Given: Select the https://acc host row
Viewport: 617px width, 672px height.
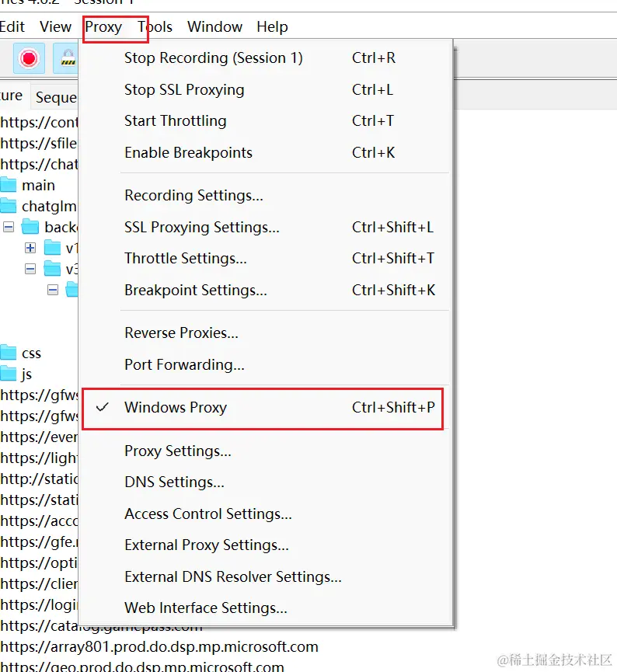Looking at the screenshot, I should tap(39, 521).
